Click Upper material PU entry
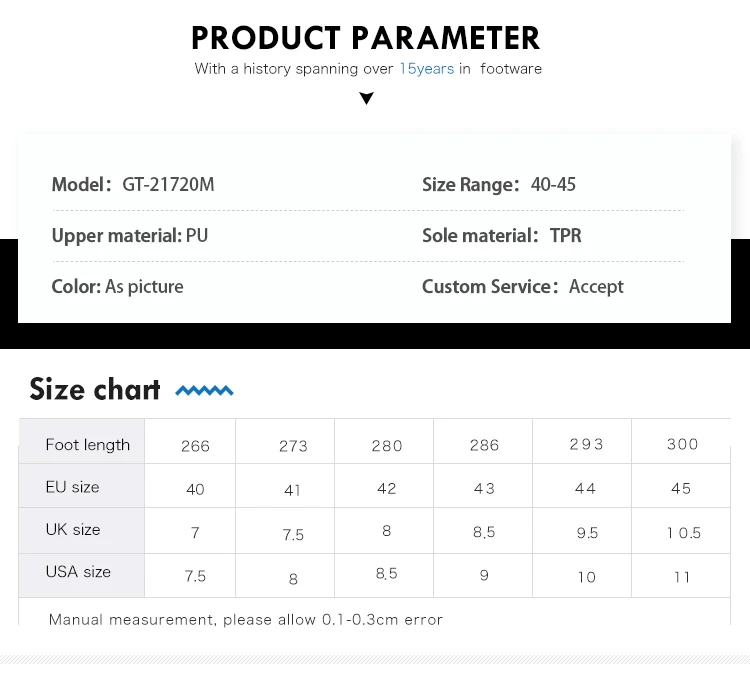Image resolution: width=750 pixels, height=682 pixels. [x=130, y=236]
